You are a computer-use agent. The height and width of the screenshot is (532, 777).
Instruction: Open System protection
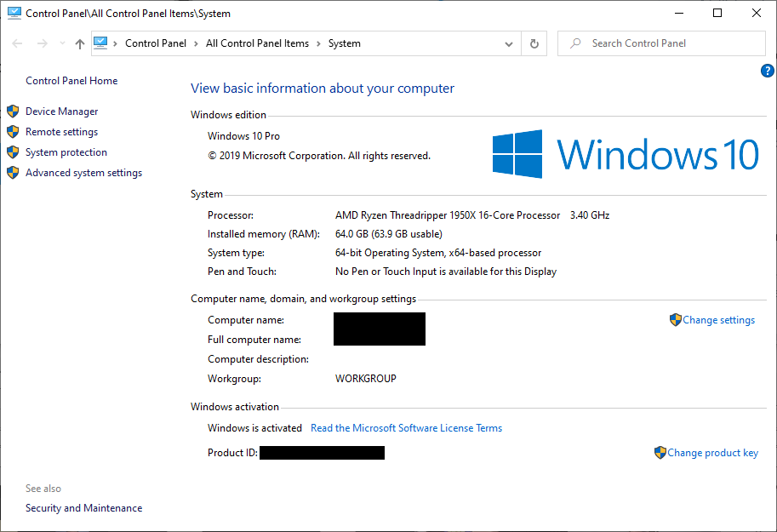click(x=66, y=152)
